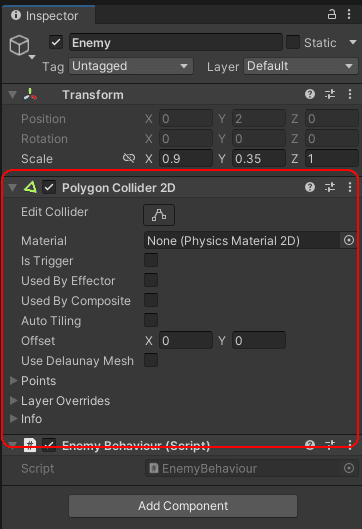Click the Material object picker circle
The image size is (362, 529).
(349, 240)
